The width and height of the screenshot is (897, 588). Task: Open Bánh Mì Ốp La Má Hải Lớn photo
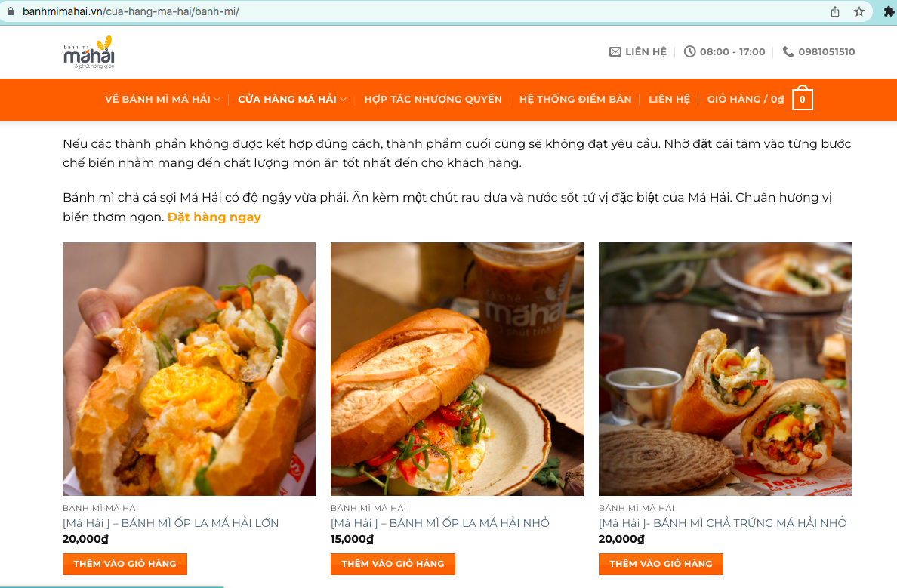point(189,369)
